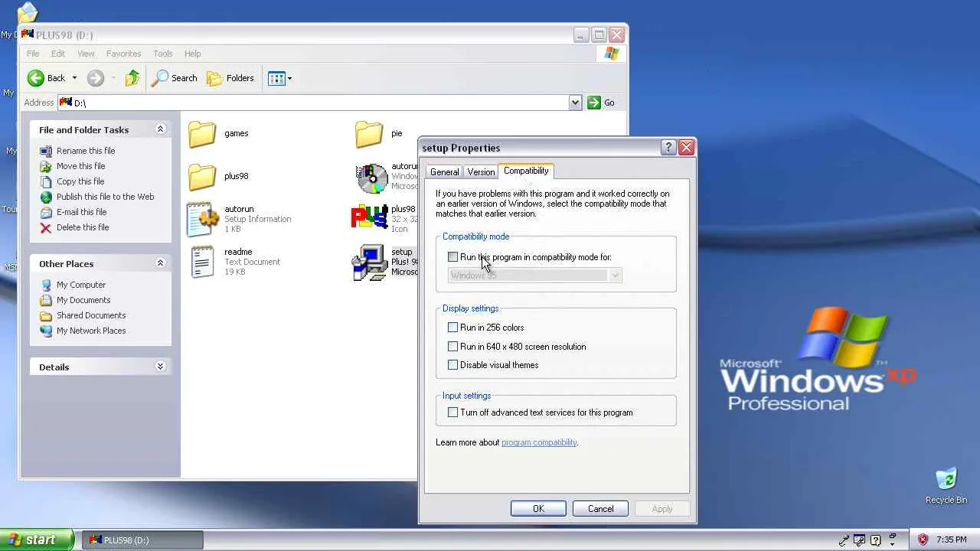Click the Apply button in setup Properties
The image size is (980, 551).
(x=662, y=509)
